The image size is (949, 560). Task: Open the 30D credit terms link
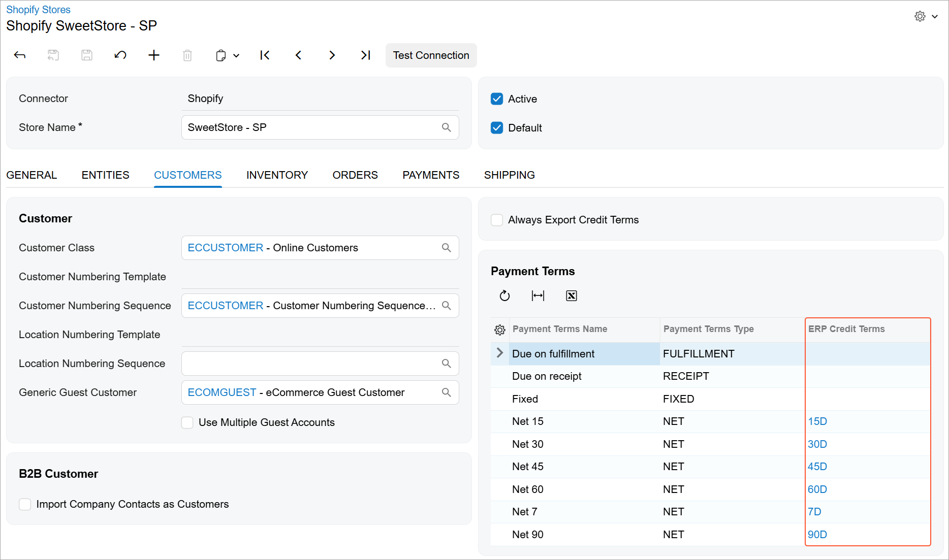[x=817, y=444]
